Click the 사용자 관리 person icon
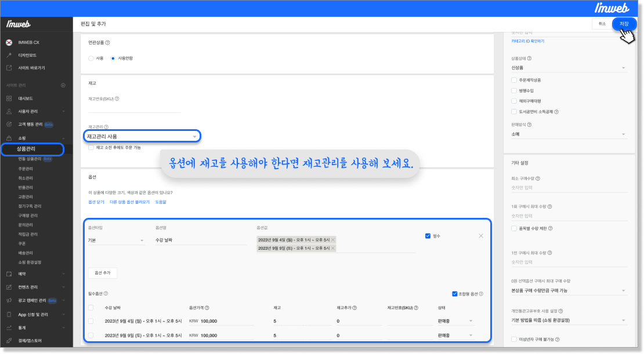This screenshot has width=644, height=354. point(9,111)
